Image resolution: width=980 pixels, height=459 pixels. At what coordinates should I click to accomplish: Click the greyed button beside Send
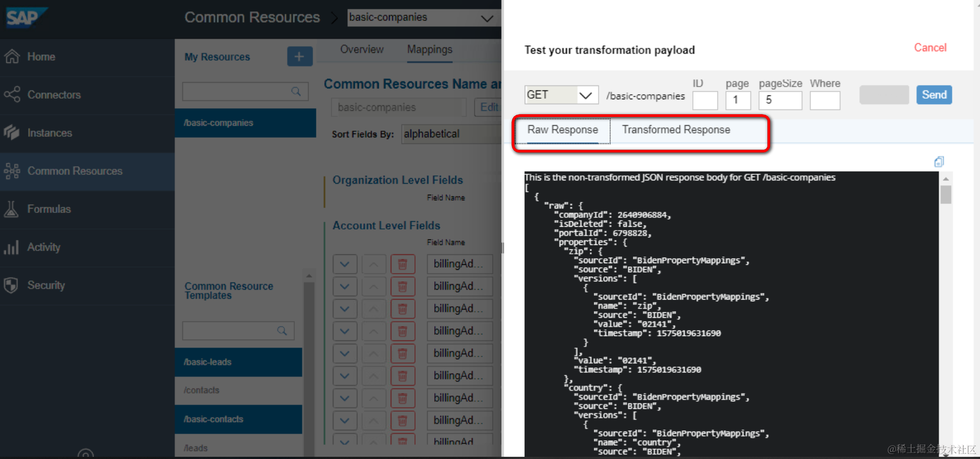click(884, 95)
